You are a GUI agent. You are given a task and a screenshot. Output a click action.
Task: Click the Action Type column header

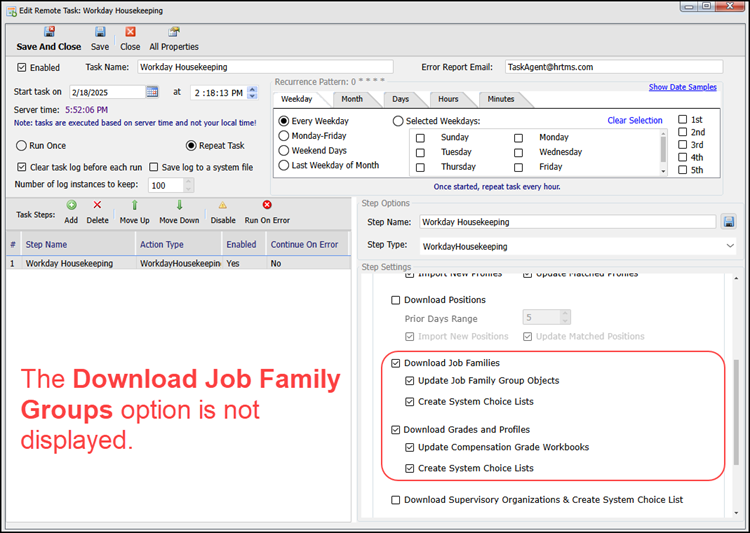(179, 244)
